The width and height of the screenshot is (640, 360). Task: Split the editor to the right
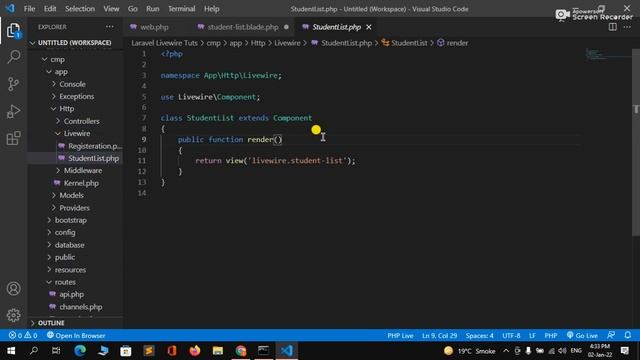613,27
